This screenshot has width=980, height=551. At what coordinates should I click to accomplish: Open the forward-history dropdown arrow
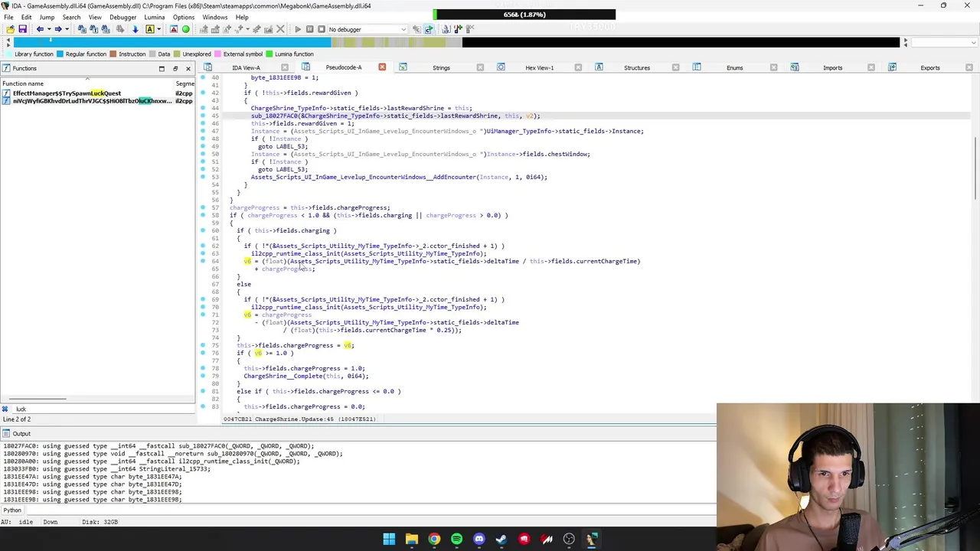66,29
